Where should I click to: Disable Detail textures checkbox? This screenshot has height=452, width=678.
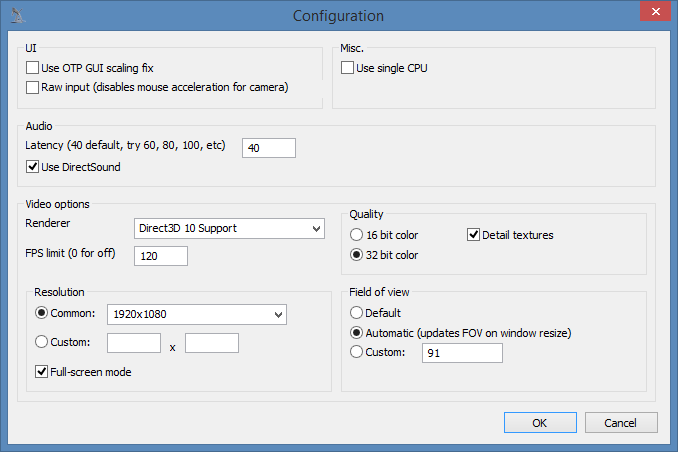coord(474,235)
